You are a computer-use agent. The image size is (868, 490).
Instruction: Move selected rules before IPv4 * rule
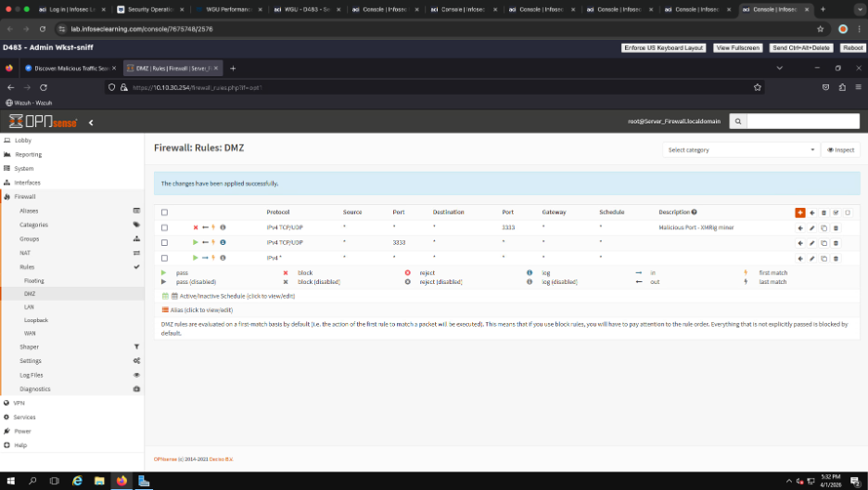(x=800, y=259)
